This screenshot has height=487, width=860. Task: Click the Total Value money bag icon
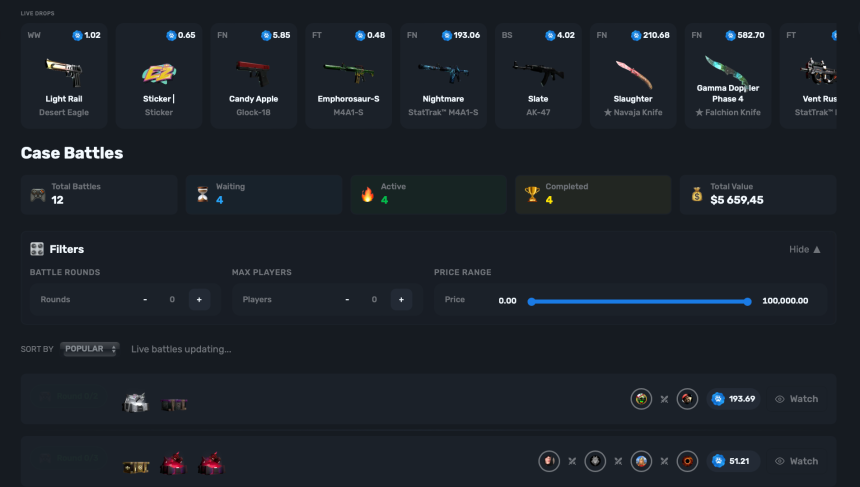pyautogui.click(x=697, y=194)
